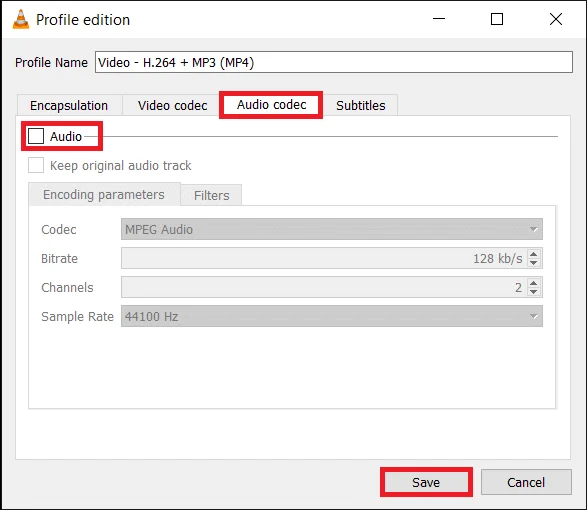The height and width of the screenshot is (510, 587).
Task: Switch to the Video codec tab
Action: click(172, 105)
